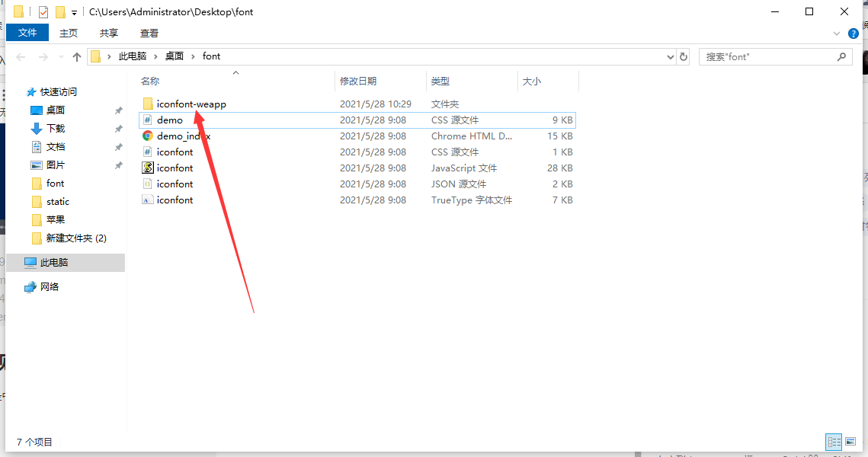Viewport: 868px width, 457px height.
Task: Open the 文件 ribbon tab
Action: [27, 33]
